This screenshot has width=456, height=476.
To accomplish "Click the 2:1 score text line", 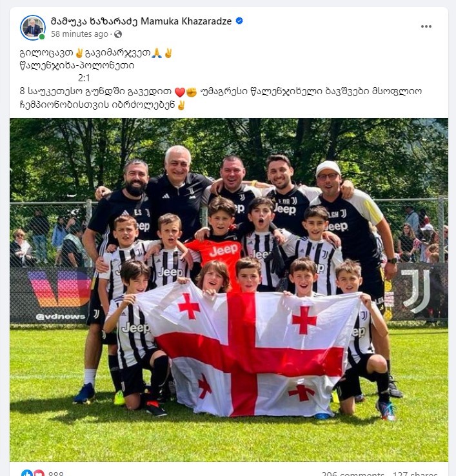I will coord(84,78).
